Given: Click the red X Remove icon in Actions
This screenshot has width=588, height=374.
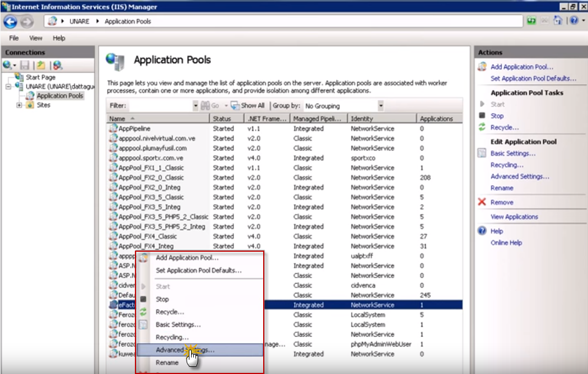Looking at the screenshot, I should (x=482, y=202).
